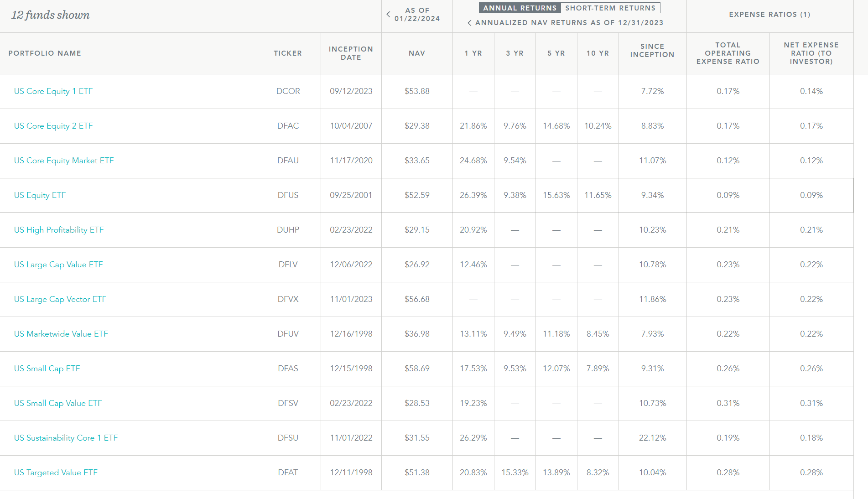Click the NAV column header
Viewport: 868px width, 499px height.
point(417,53)
